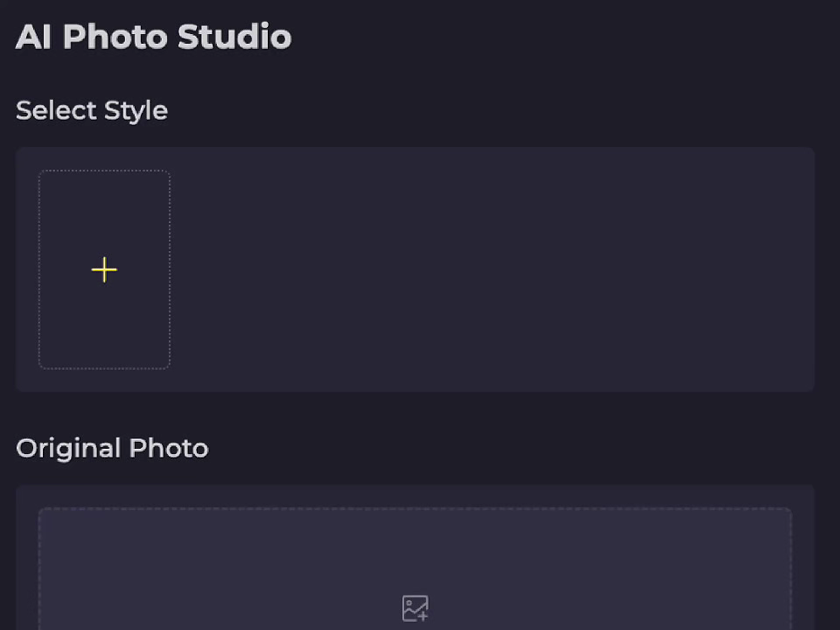840x630 pixels.
Task: Click the word Studio in the title
Action: point(234,37)
